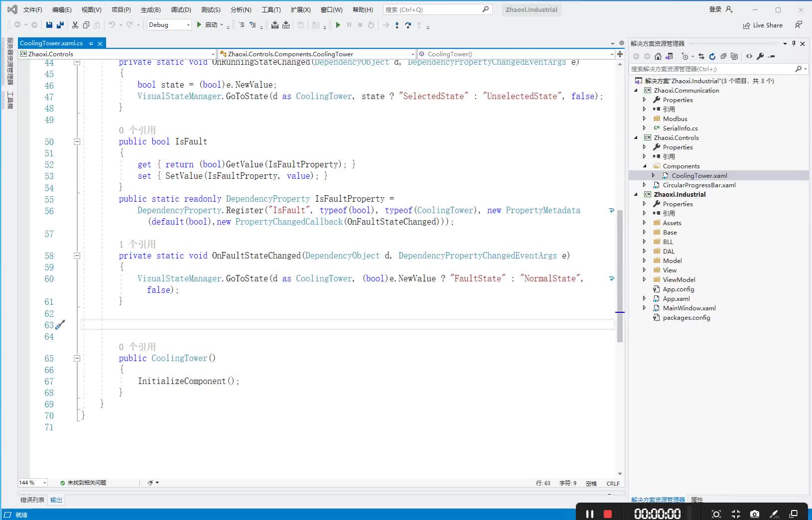Collapse the OnFaultStateChanged method block
Screen dimensions: 812x520
[x=77, y=256]
